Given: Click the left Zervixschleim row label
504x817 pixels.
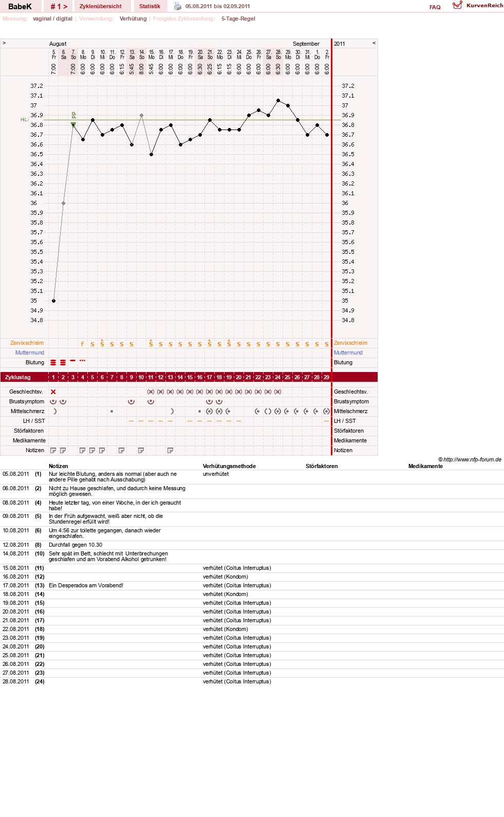Looking at the screenshot, I should tap(27, 343).
